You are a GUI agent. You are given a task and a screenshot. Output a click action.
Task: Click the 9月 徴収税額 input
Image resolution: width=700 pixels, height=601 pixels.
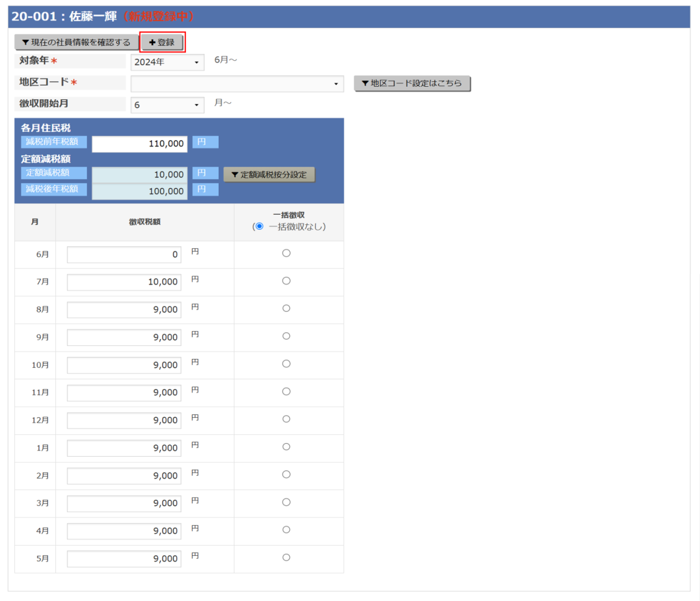tap(124, 338)
